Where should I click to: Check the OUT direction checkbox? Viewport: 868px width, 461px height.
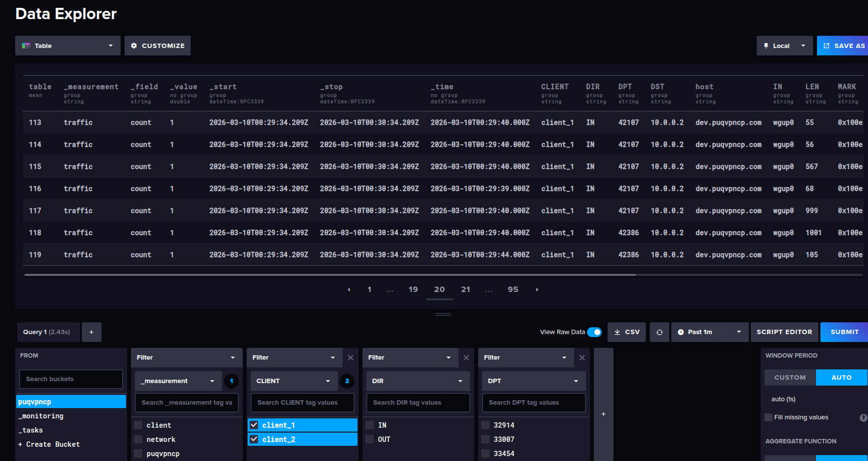click(x=370, y=439)
